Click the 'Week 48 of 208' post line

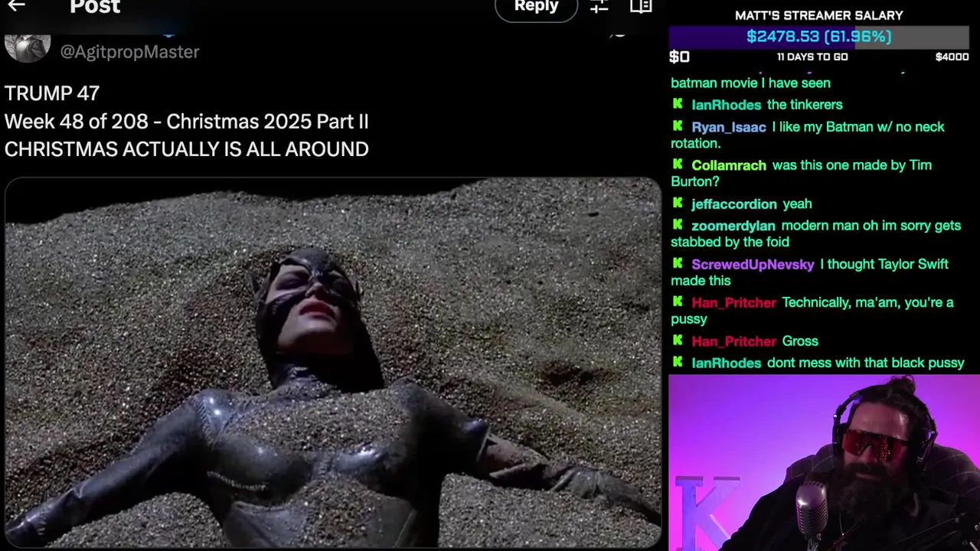[x=186, y=122]
